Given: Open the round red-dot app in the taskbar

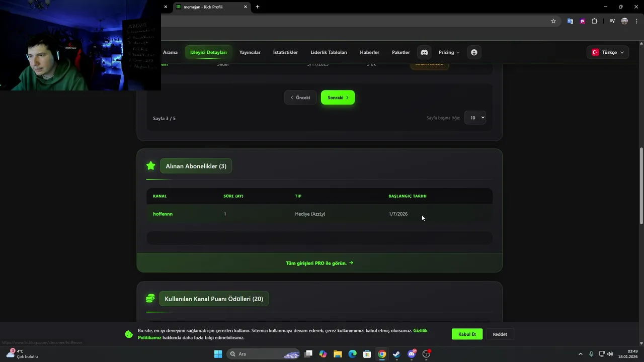Looking at the screenshot, I should pos(427,354).
